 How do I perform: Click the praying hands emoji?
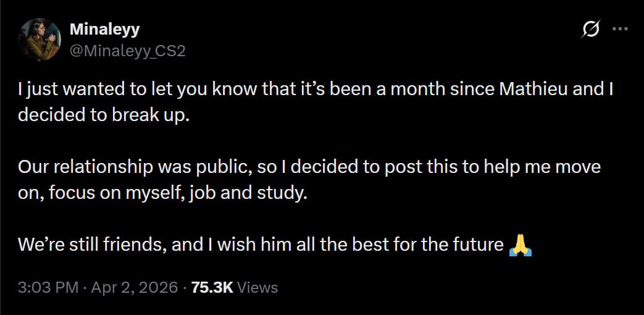[x=519, y=245]
